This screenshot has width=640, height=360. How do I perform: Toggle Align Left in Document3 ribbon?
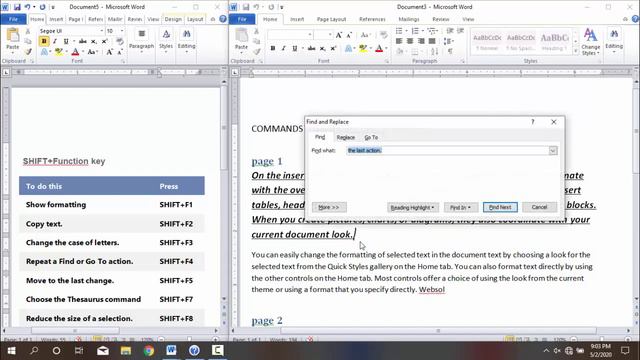click(399, 41)
